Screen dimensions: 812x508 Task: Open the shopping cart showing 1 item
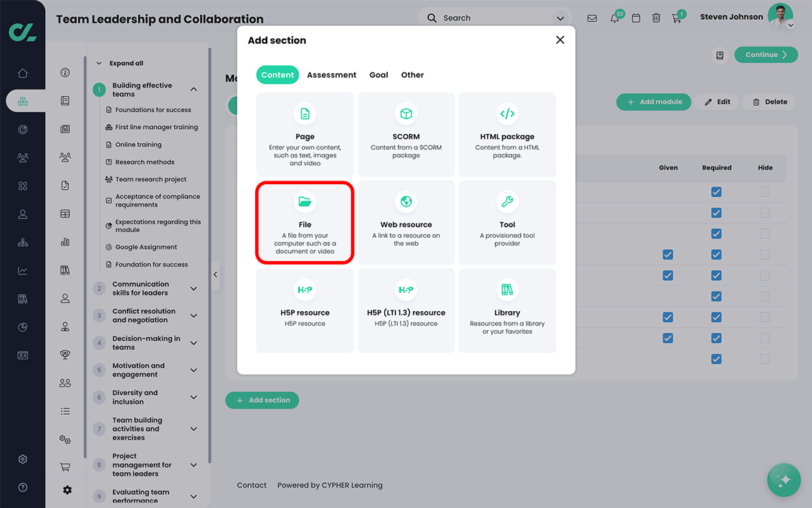click(677, 18)
